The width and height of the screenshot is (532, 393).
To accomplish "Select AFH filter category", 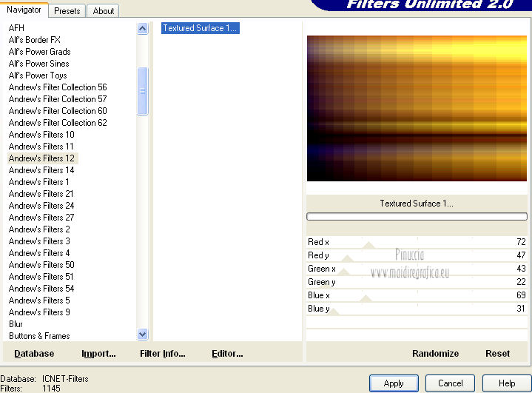I will coord(16,28).
